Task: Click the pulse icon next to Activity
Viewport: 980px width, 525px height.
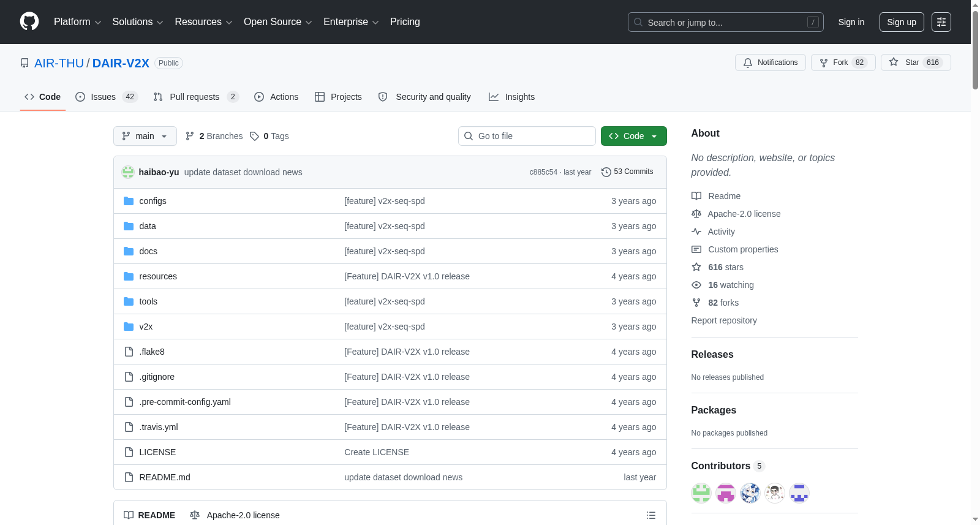Action: 696,232
